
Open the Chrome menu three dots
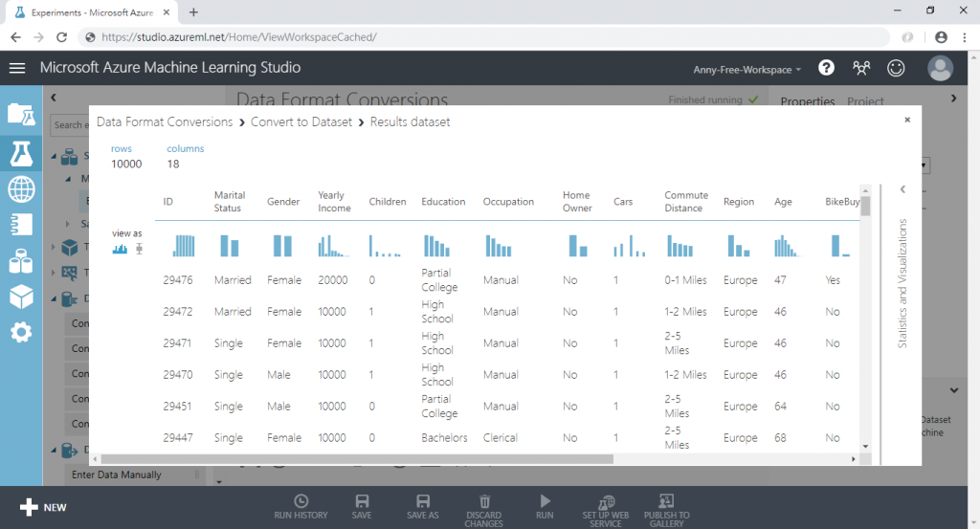[965, 37]
